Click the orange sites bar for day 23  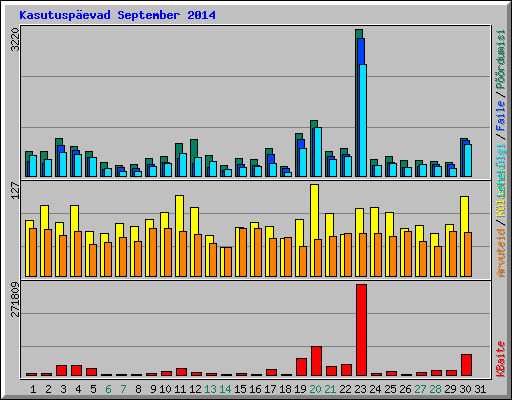(363, 255)
